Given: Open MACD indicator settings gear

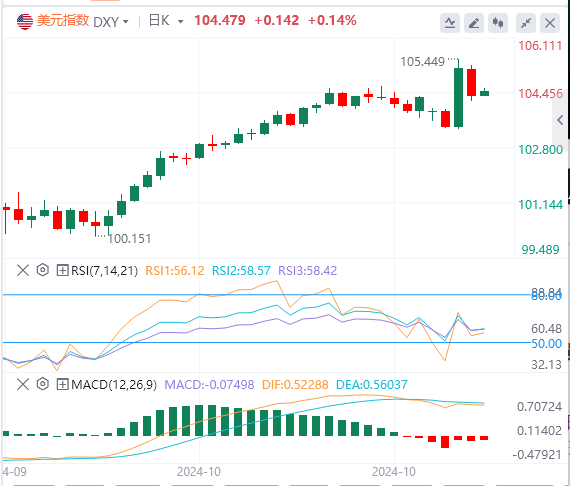Looking at the screenshot, I should pyautogui.click(x=43, y=384).
